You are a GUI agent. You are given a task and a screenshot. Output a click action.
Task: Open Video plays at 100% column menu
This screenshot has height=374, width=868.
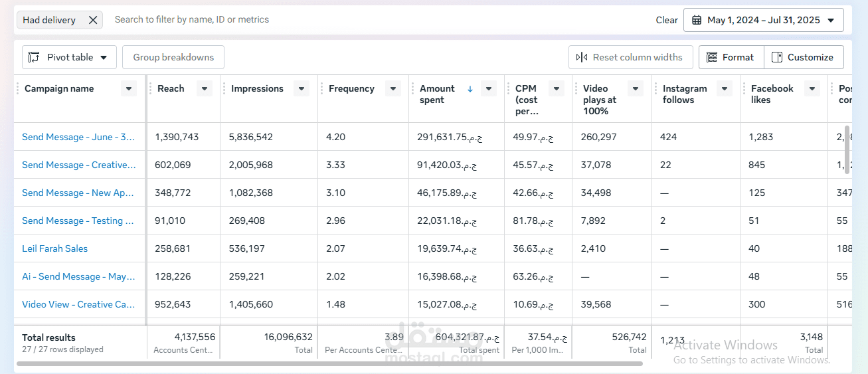(636, 88)
